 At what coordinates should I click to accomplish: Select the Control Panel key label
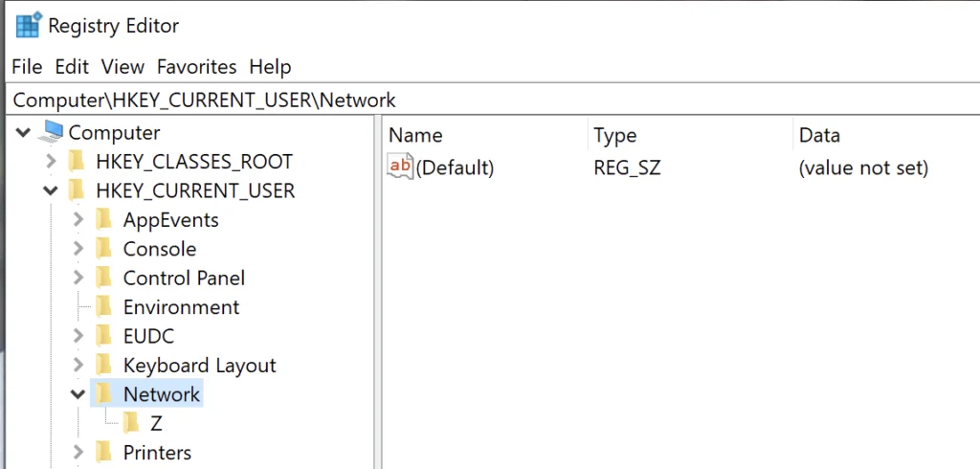point(185,278)
